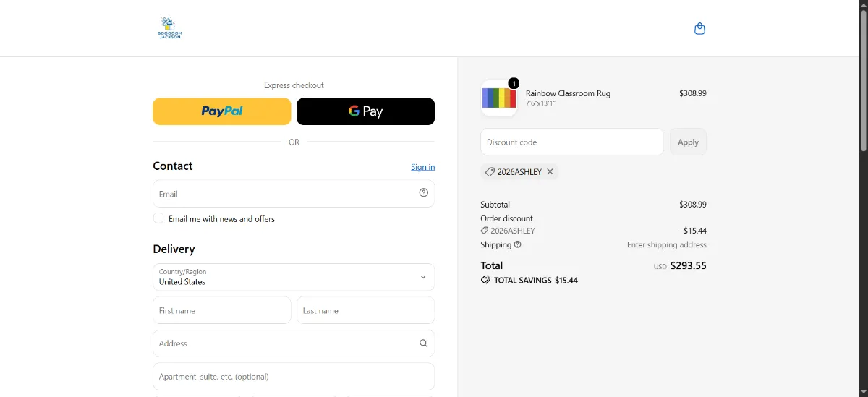
Task: Remove the 2026ASHLEY discount code
Action: click(550, 171)
